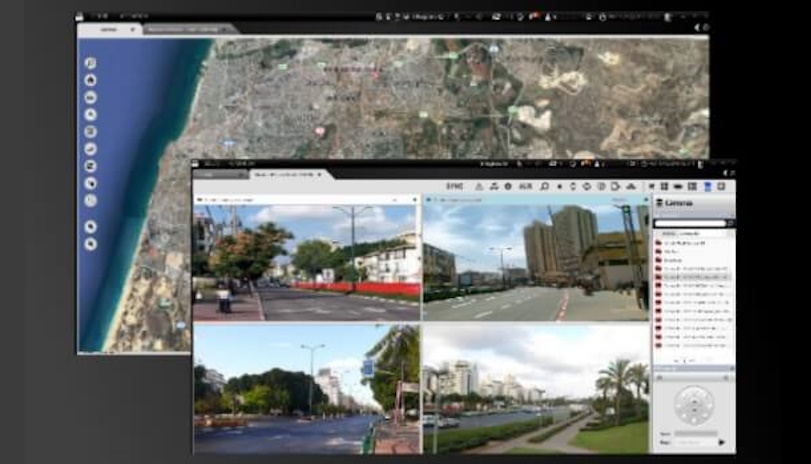Screen dimensions: 811x464
Task: Select the four-pane grid layout icon
Action: 663,186
